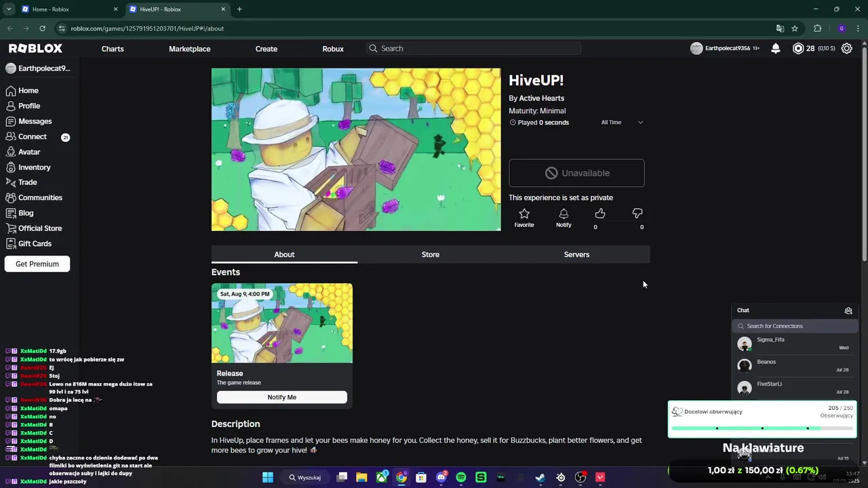The height and width of the screenshot is (488, 868).
Task: Open the Chrome extensions puzzle icon
Action: (x=817, y=28)
